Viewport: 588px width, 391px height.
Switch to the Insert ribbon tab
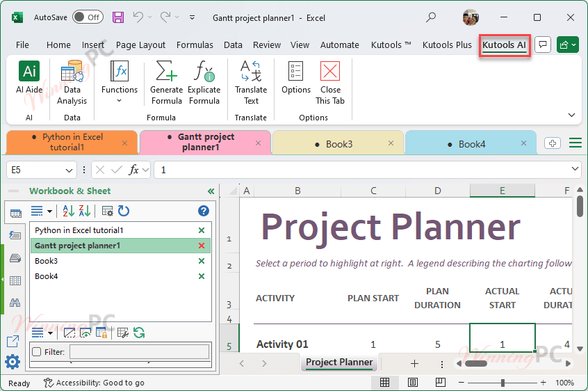(93, 45)
